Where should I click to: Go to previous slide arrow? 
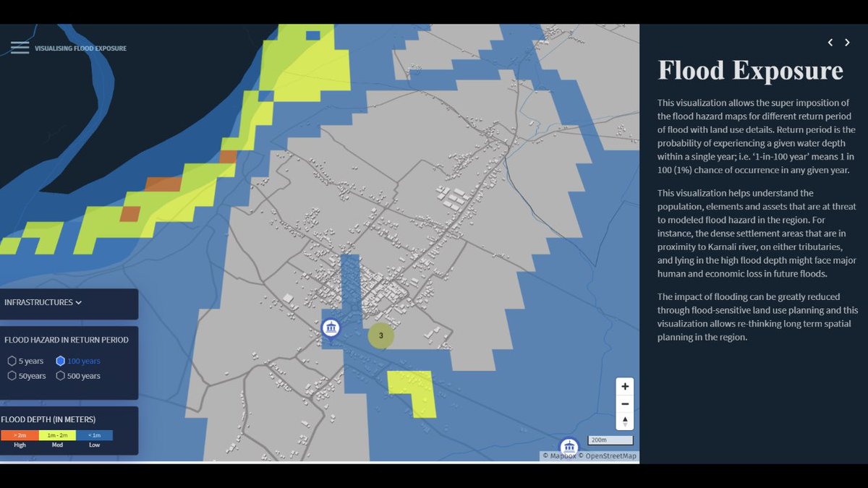click(x=831, y=43)
